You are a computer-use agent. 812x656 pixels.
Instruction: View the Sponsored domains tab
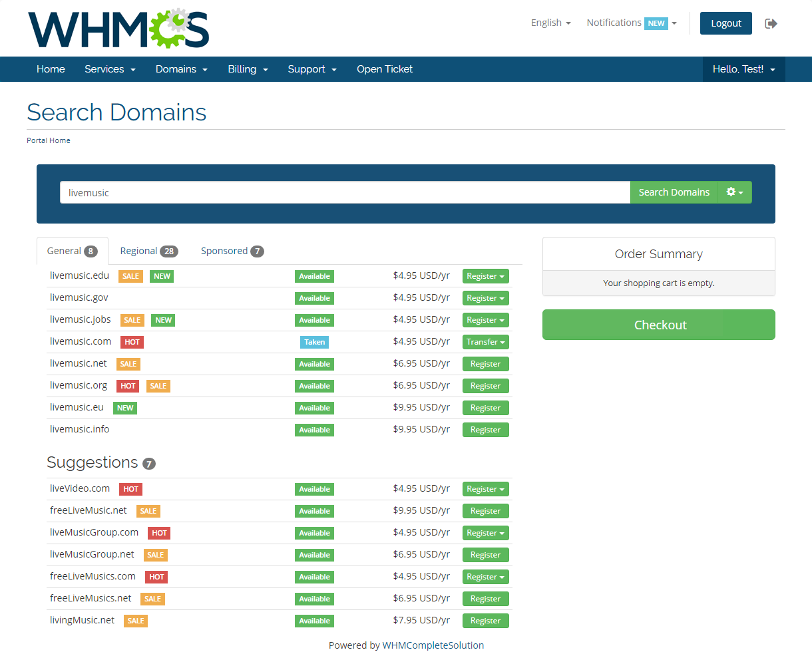tap(232, 251)
